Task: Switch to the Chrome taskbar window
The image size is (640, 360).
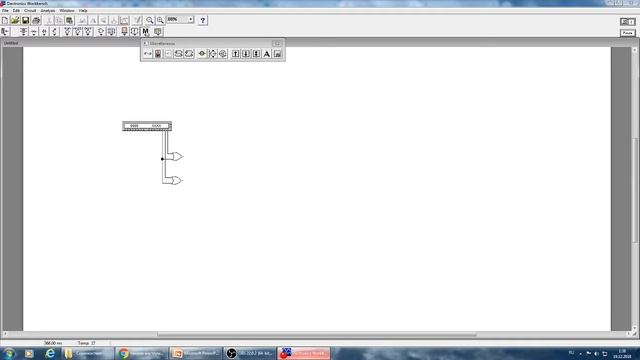Action: tap(142, 353)
